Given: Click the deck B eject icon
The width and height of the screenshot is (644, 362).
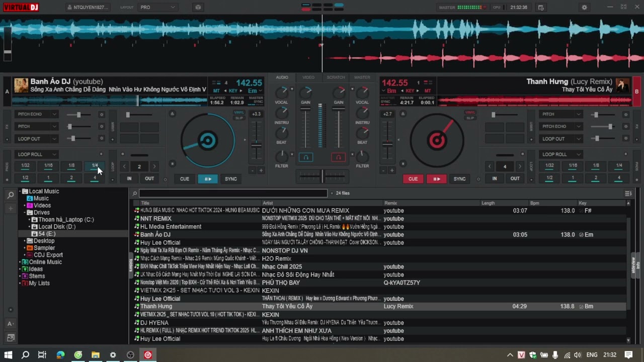Looking at the screenshot, I should (403, 114).
